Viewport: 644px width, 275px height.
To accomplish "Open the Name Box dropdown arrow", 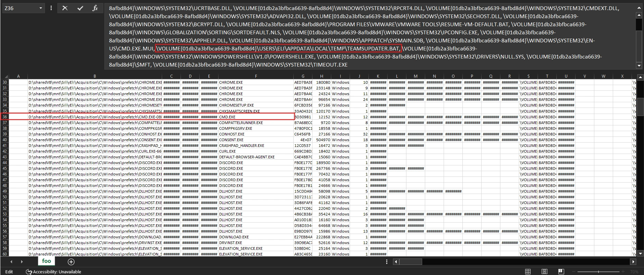I will pos(41,8).
